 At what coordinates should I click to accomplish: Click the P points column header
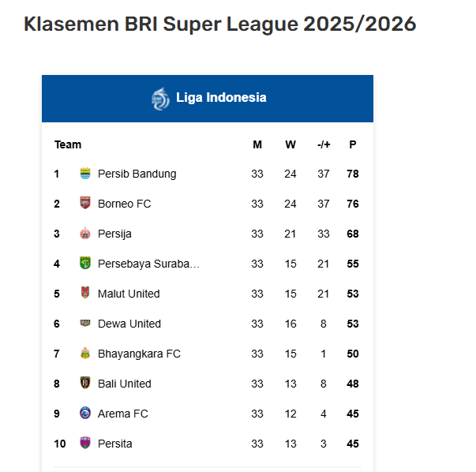(352, 144)
